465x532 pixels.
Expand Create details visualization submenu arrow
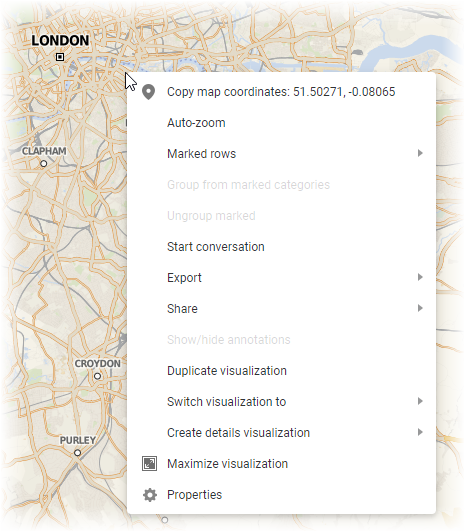click(x=420, y=432)
